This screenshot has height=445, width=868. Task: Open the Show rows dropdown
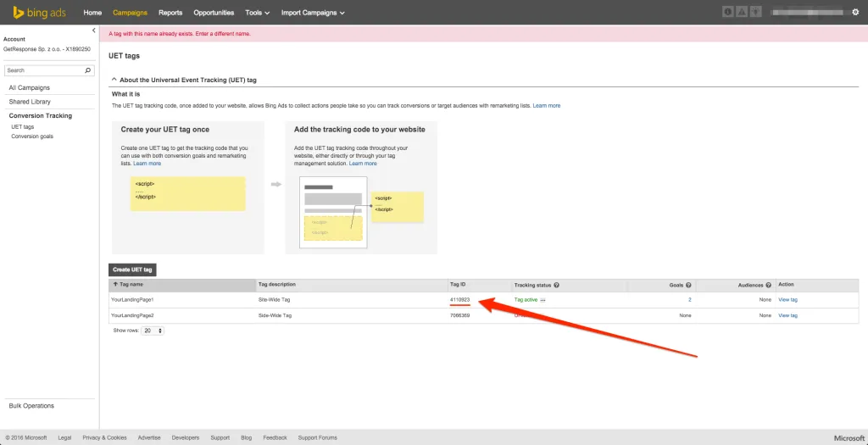pos(153,331)
